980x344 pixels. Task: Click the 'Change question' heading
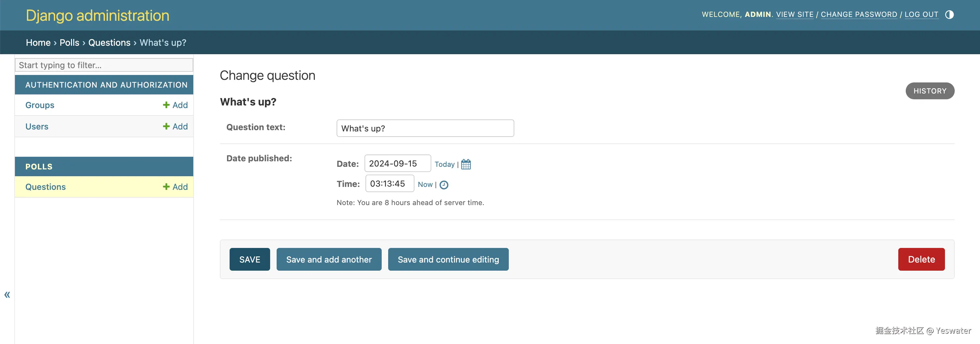(x=268, y=75)
